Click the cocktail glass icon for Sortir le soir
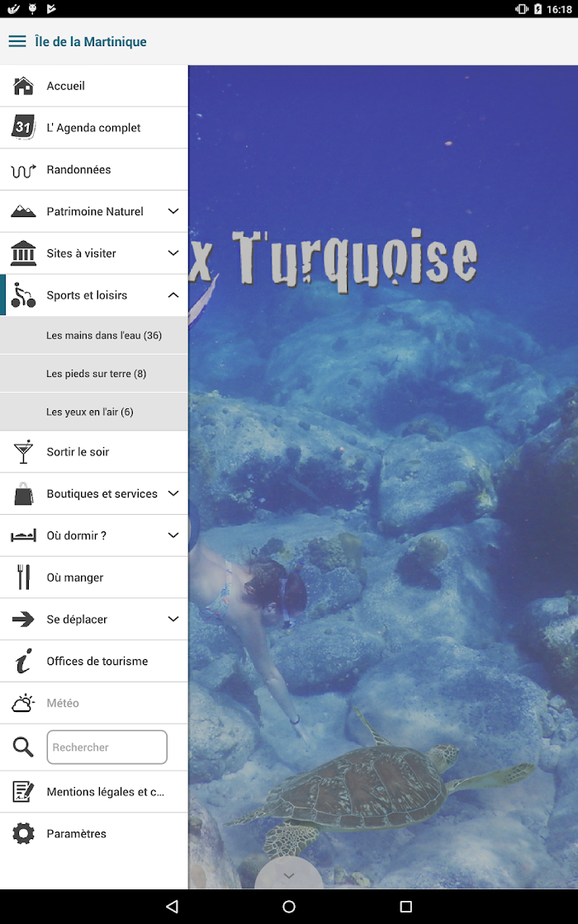This screenshot has height=924, width=578. tap(23, 452)
